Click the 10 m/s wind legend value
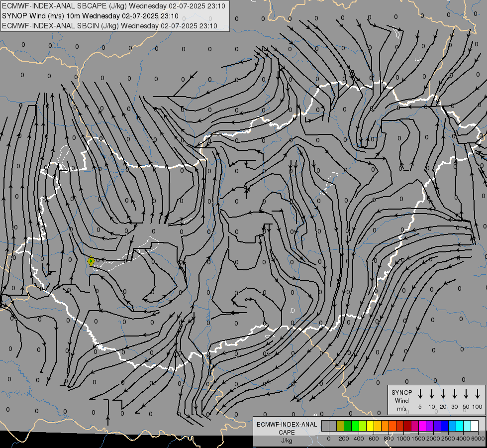This screenshot has width=487, height=448. coord(432,407)
